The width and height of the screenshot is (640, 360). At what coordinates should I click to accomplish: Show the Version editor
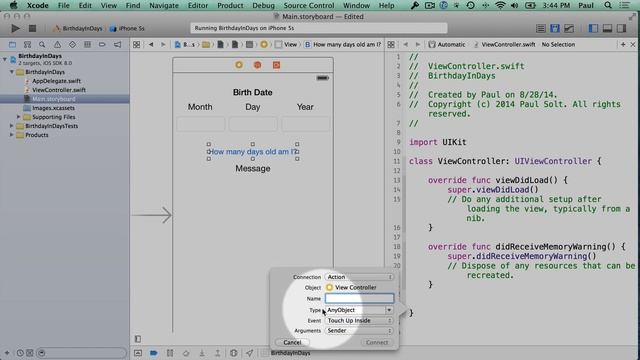click(569, 28)
